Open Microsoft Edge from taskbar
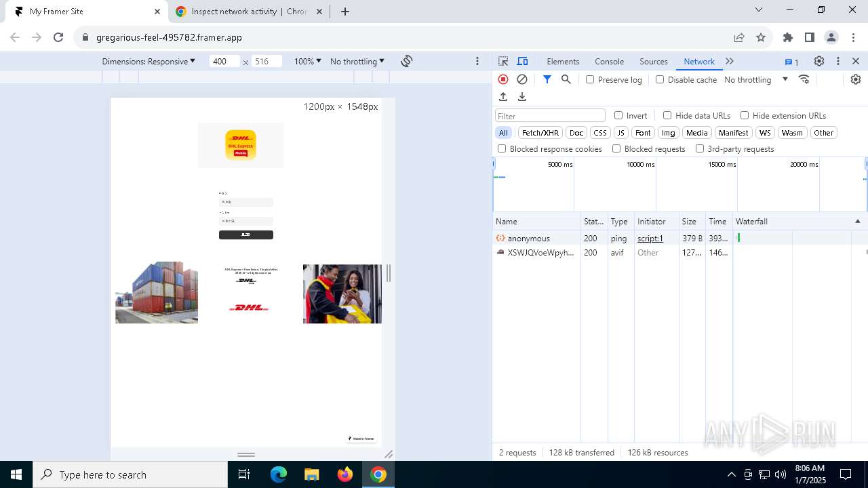This screenshot has width=868, height=488. pyautogui.click(x=279, y=474)
